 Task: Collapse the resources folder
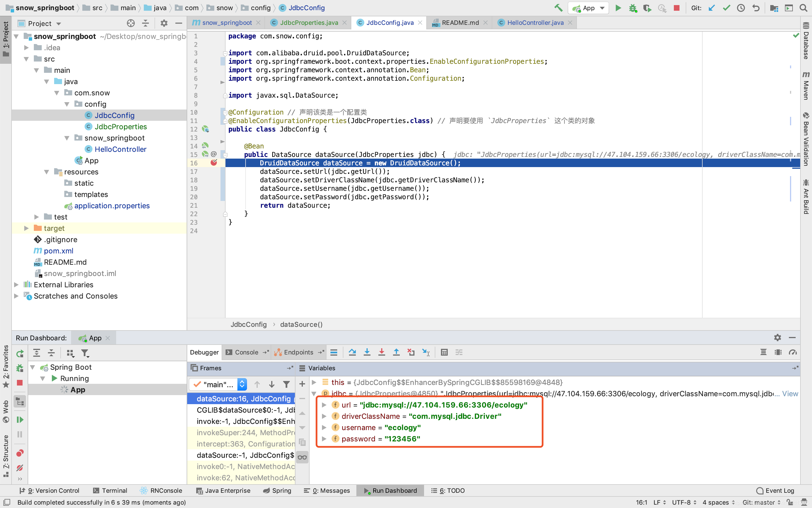pyautogui.click(x=46, y=172)
